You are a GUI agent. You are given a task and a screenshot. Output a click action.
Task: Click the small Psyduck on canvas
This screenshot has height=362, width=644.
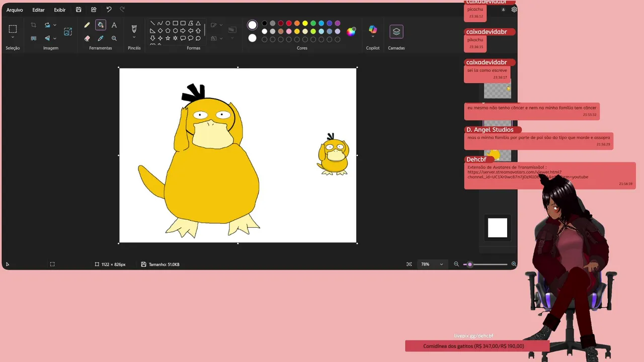[x=333, y=154]
